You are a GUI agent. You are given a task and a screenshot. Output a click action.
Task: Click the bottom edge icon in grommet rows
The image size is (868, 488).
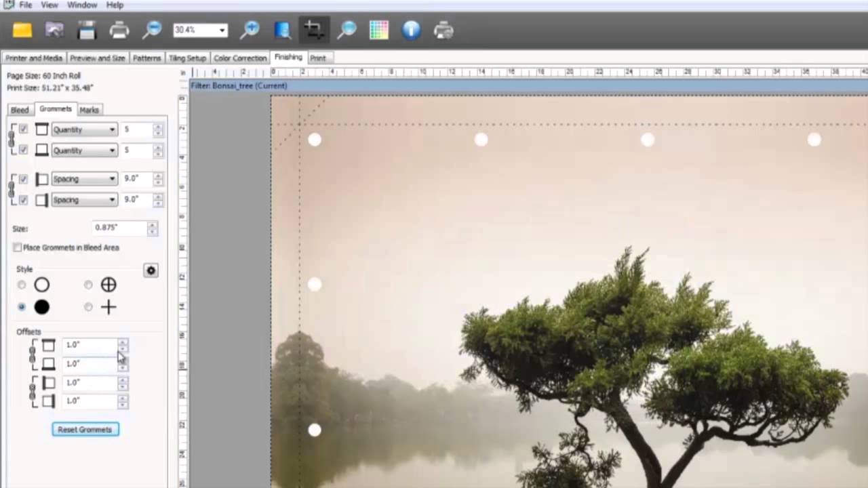coord(42,150)
